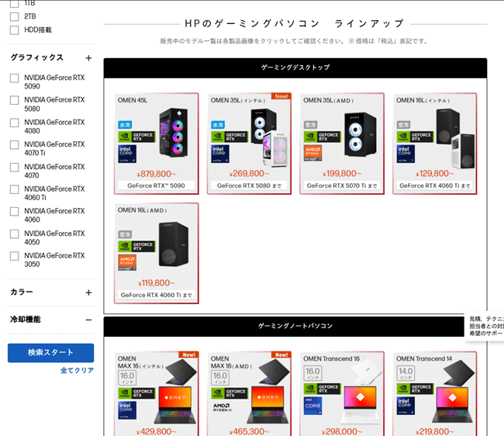Click GeForce RTX logo on OMEN 16L AMD
The image size is (504, 436).
[136, 246]
